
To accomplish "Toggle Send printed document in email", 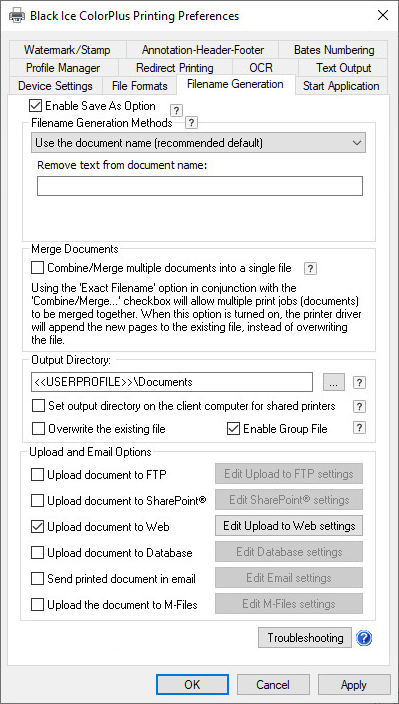I will [37, 578].
